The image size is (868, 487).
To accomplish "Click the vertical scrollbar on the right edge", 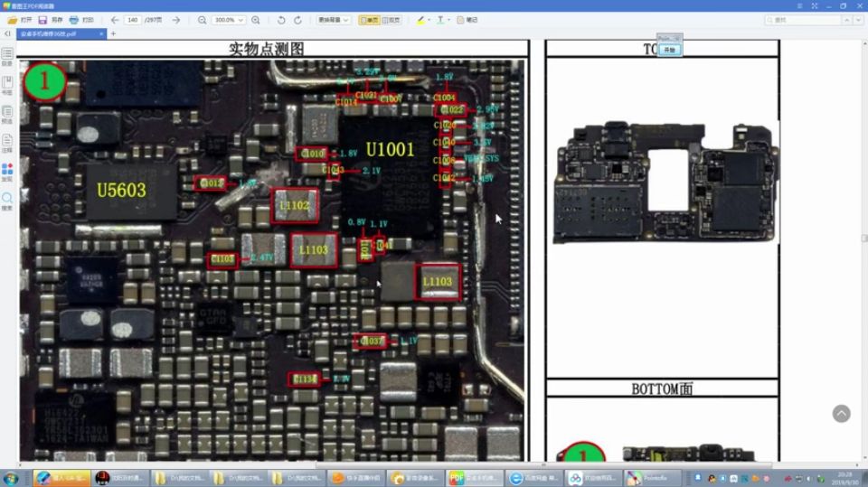I will pos(864,238).
